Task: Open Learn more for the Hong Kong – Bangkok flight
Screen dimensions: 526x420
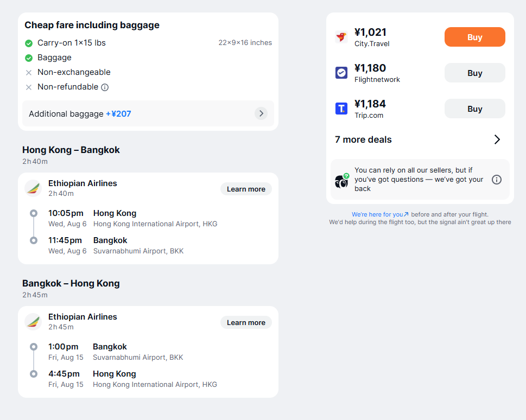Action: point(246,189)
